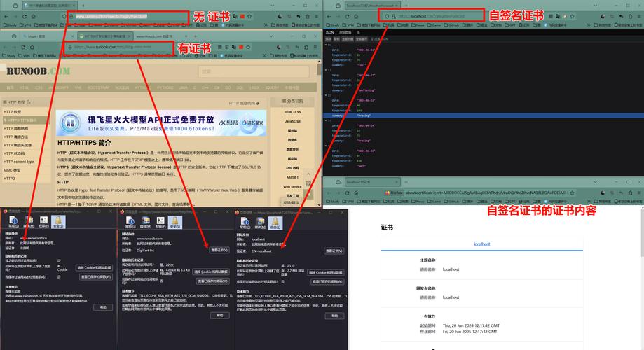Open Permissions icon in rainiersoft Page Info
Image resolution: width=644 pixels, height=350 pixels.
(43, 222)
